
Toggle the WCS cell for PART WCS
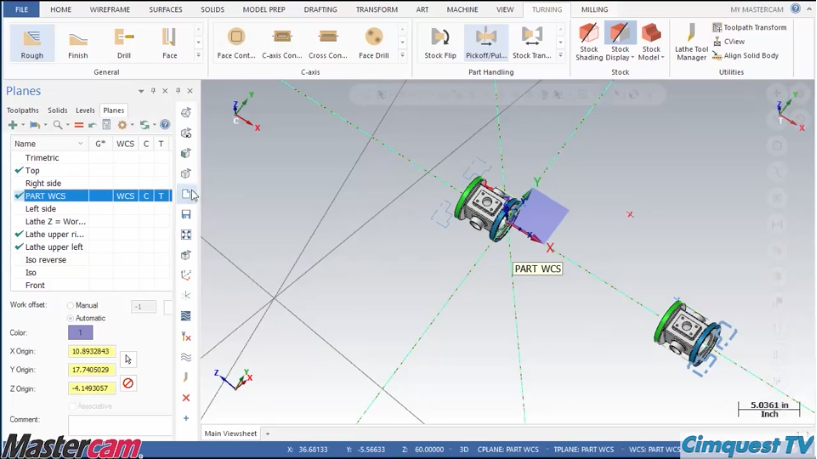125,196
